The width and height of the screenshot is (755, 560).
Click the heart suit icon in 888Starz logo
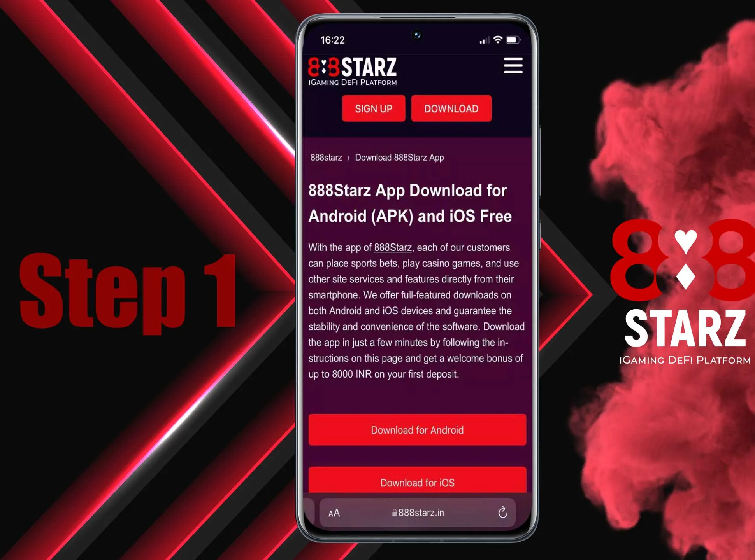(x=684, y=240)
